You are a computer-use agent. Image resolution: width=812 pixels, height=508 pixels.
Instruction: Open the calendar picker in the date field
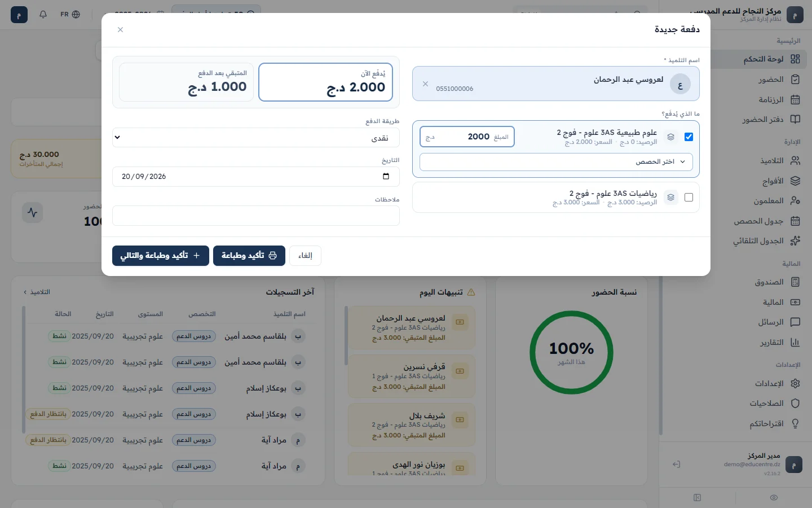(386, 176)
